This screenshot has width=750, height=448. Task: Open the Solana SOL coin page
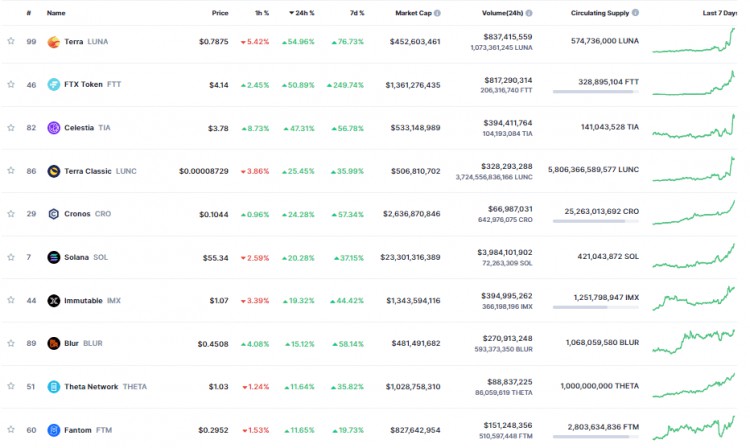pos(86,257)
